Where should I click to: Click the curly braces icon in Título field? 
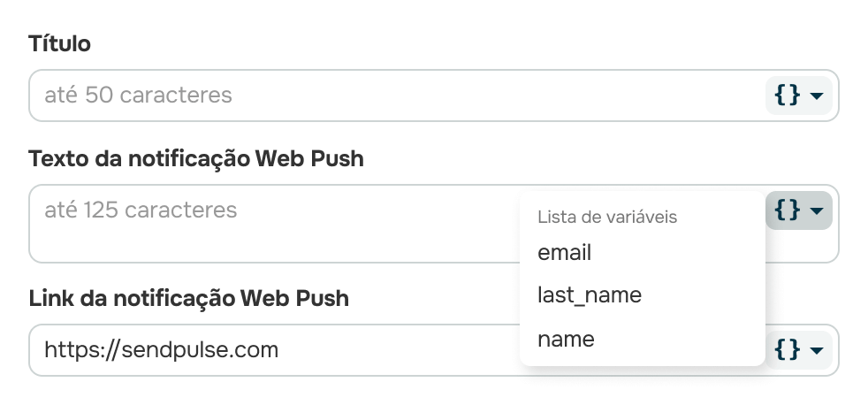[x=788, y=95]
